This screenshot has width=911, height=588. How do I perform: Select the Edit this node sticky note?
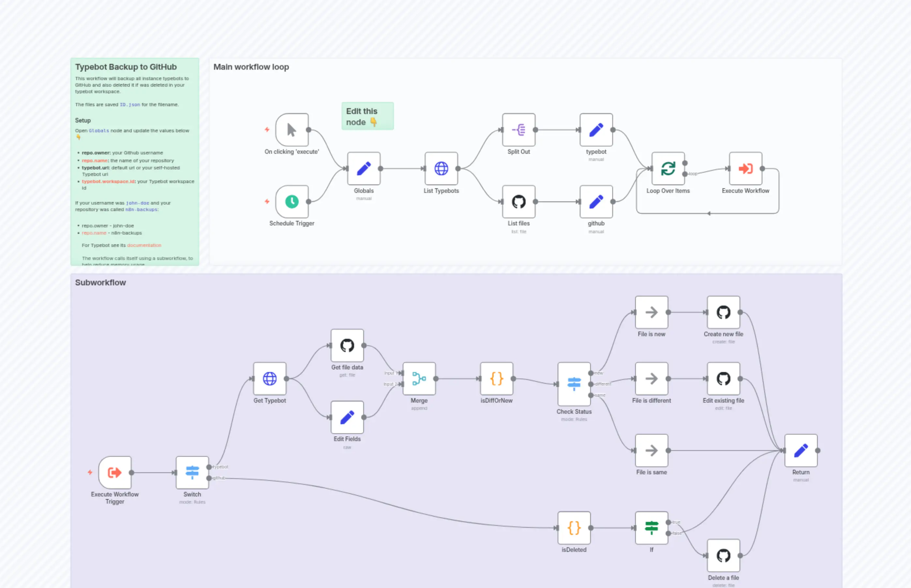367,116
